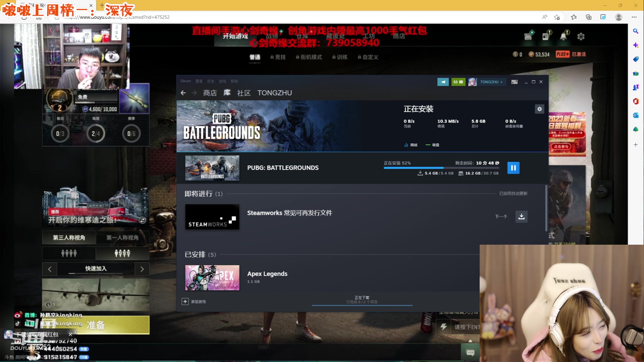The height and width of the screenshot is (362, 644).
Task: Click the add game plus icon
Action: pos(185,302)
